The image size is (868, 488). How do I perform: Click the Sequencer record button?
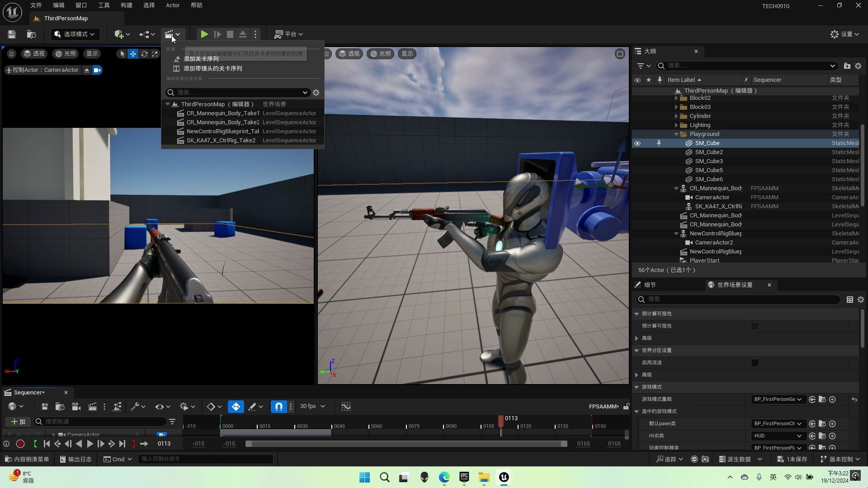[20, 444]
